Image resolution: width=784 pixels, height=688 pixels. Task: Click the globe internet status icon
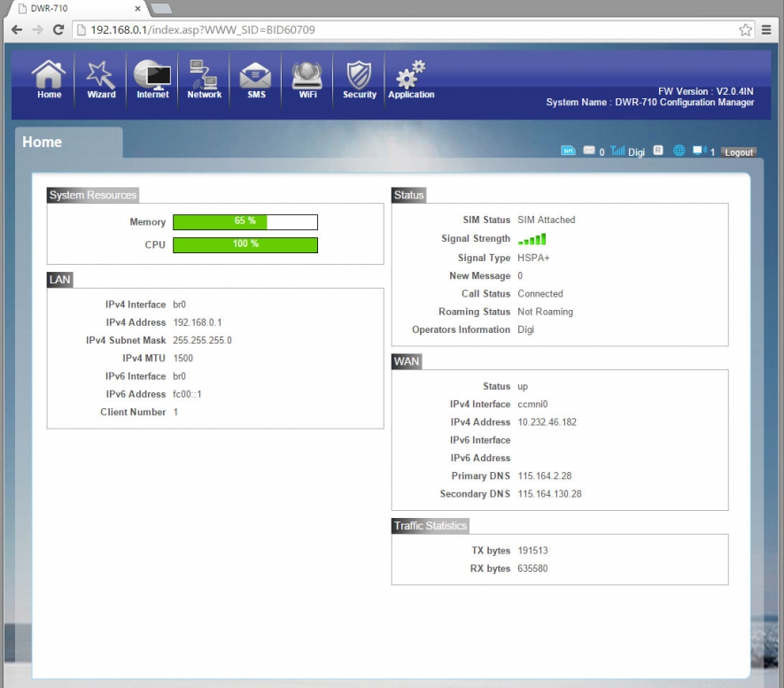pos(679,151)
